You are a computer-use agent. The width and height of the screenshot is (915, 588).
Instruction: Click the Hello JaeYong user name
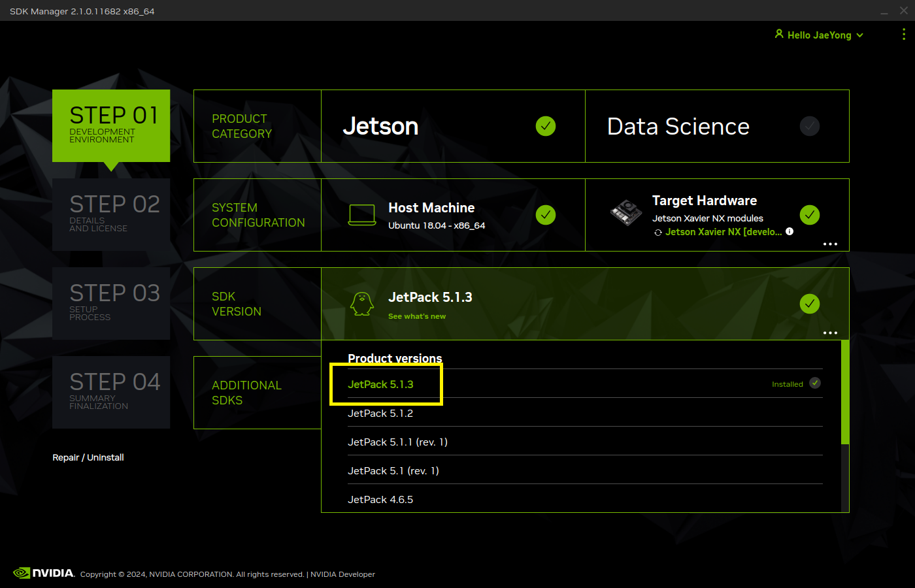[x=820, y=35]
